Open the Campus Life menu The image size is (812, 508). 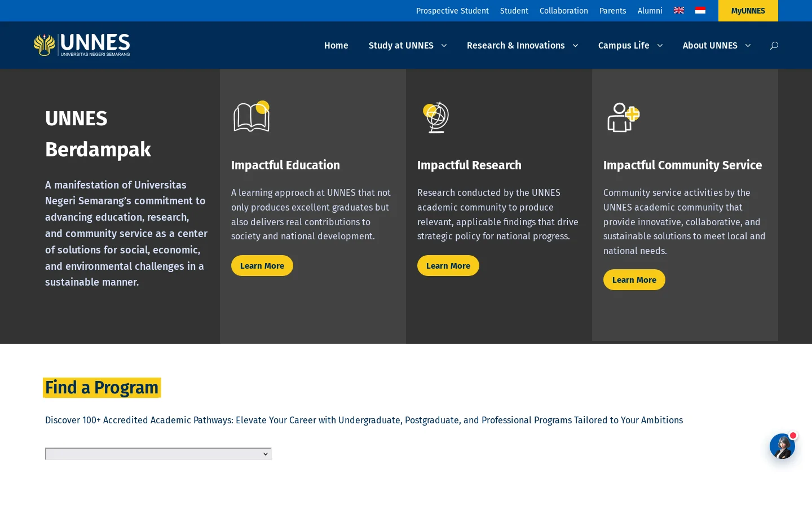(x=624, y=46)
